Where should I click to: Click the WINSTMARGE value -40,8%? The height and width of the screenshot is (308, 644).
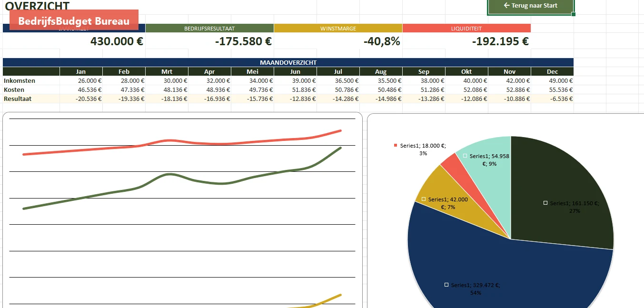pyautogui.click(x=382, y=41)
